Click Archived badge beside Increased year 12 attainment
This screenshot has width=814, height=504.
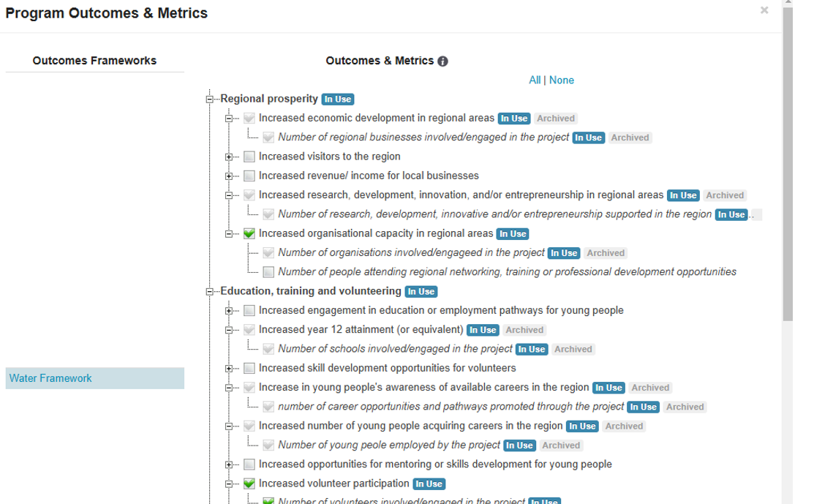pyautogui.click(x=524, y=330)
